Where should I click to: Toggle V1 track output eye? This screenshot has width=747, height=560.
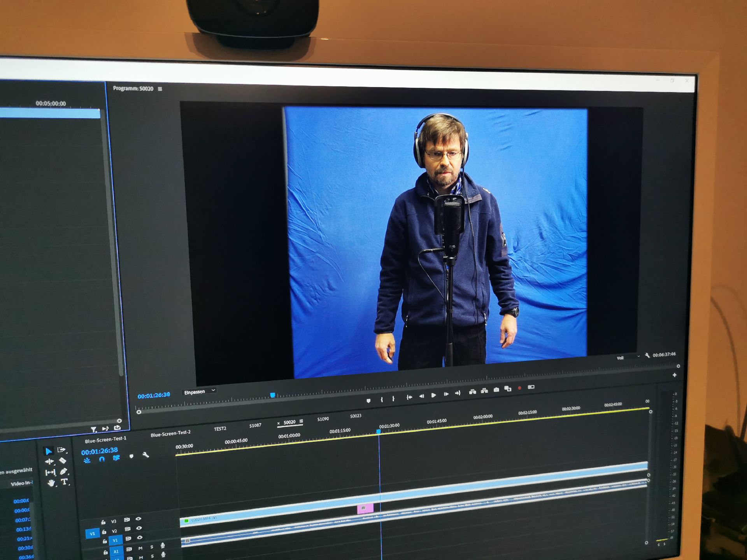pos(140,537)
